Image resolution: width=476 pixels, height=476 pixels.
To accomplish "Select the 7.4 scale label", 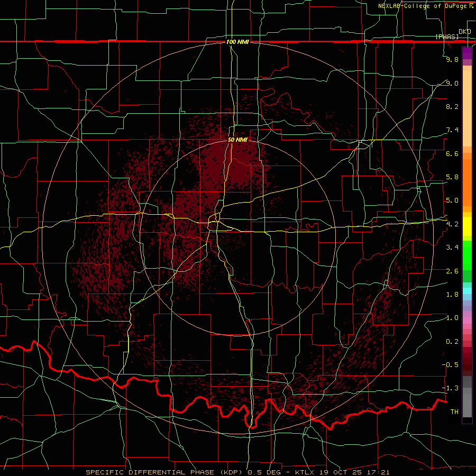I will click(452, 130).
